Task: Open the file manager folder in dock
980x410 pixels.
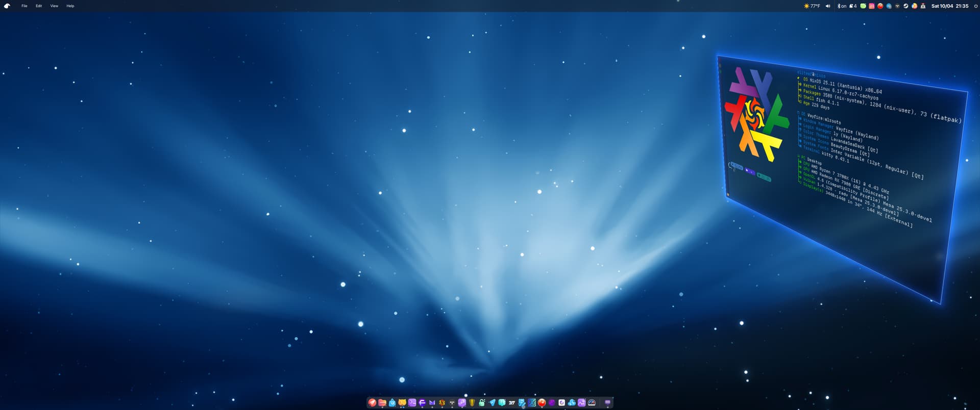Action: click(x=382, y=403)
